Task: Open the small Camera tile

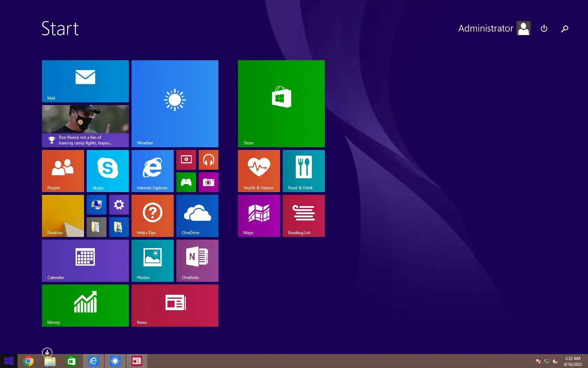Action: point(209,182)
